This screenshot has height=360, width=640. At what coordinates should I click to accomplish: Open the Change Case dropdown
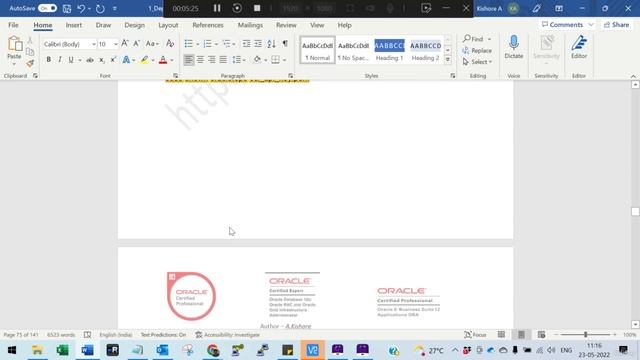(x=152, y=44)
